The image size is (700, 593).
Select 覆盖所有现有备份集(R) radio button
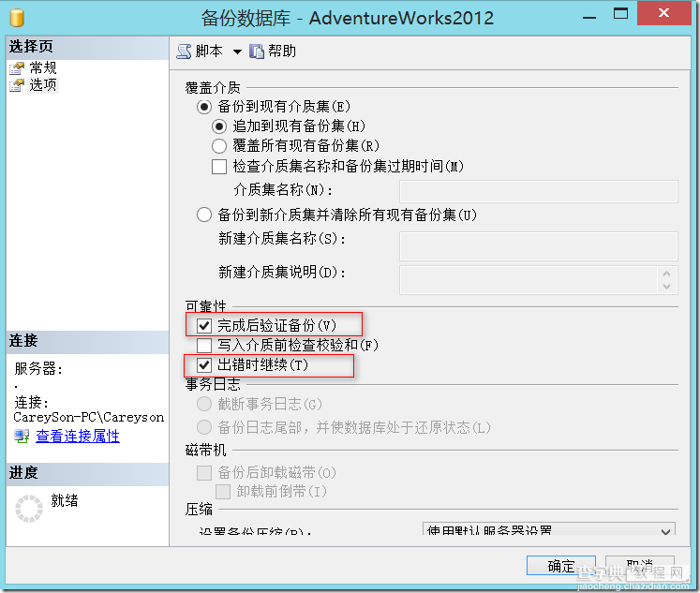pyautogui.click(x=219, y=146)
